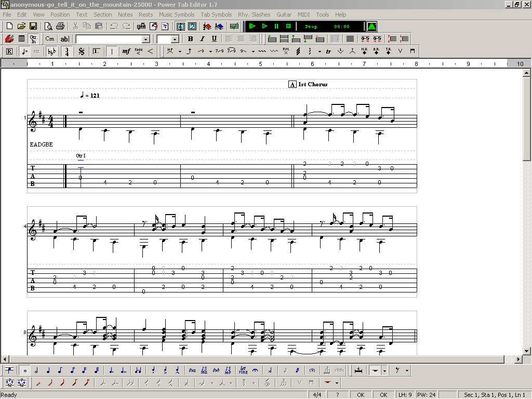Toggle the double dotted note option
The image size is (532, 399).
tap(124, 370)
